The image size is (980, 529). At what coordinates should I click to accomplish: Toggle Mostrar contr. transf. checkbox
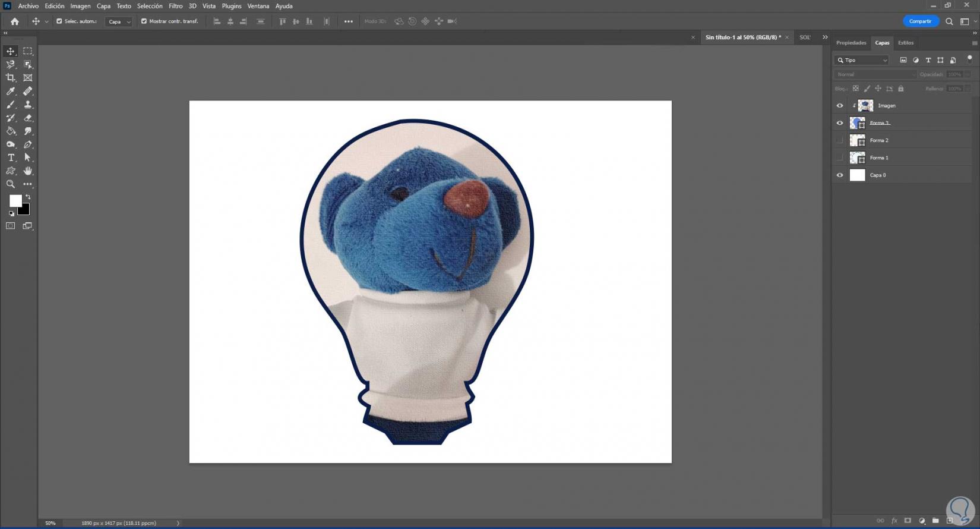pos(144,21)
